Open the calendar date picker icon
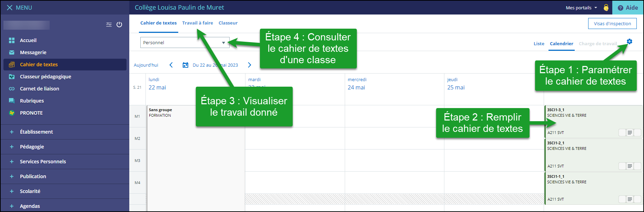 click(185, 65)
